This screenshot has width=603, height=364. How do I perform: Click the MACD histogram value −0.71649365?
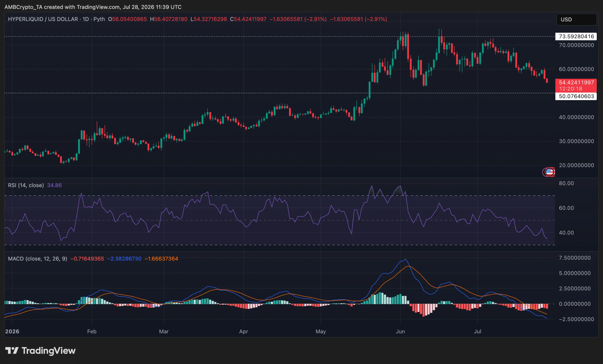87,259
